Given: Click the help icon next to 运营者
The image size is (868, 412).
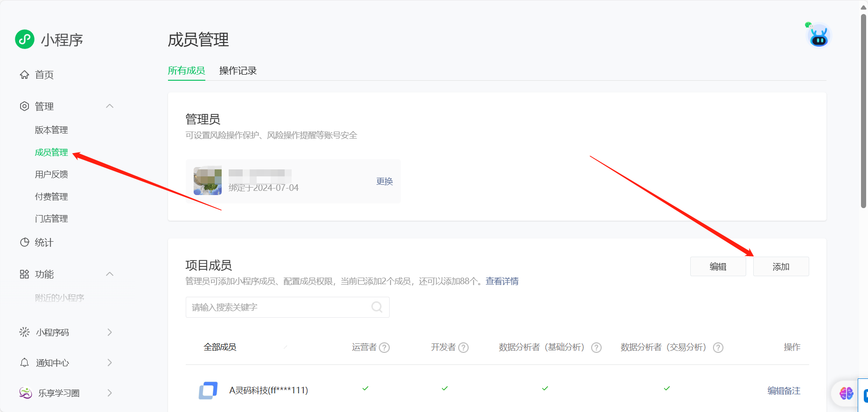Looking at the screenshot, I should click(384, 348).
